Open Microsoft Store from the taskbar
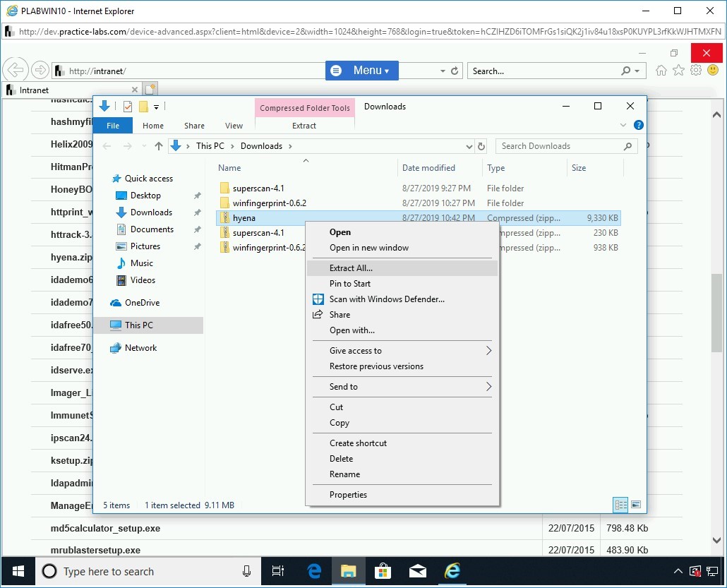This screenshot has width=727, height=588. click(382, 570)
